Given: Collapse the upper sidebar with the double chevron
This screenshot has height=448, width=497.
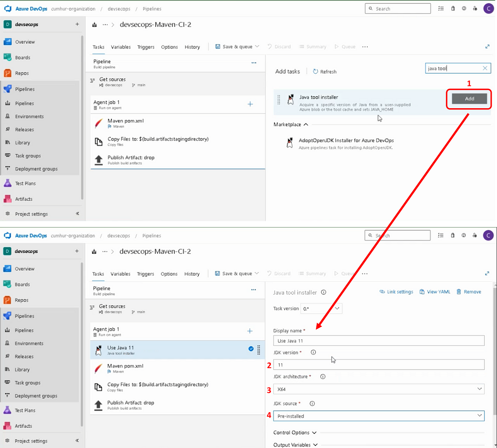Looking at the screenshot, I should [77, 214].
